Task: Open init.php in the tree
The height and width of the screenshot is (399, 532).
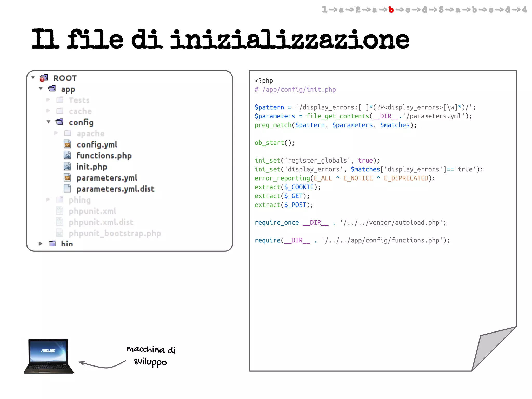Action: pos(92,167)
